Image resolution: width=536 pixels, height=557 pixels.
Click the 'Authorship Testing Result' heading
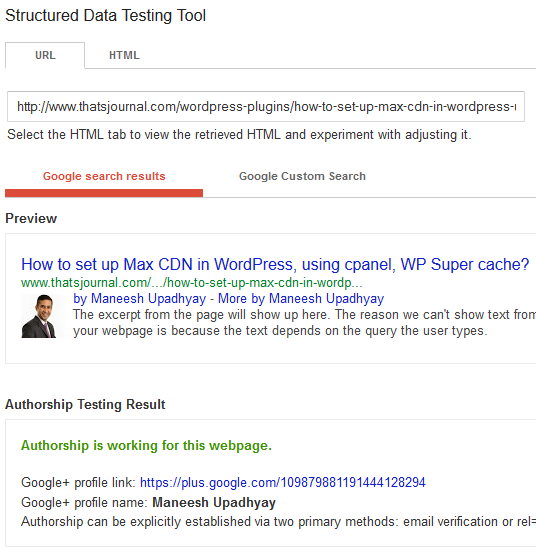[85, 405]
